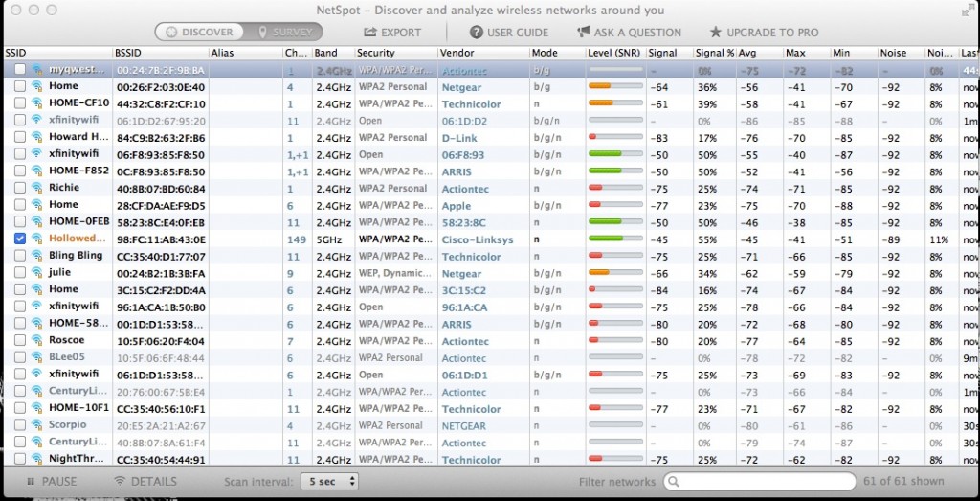Select the BSSID 00:26:F2:03:0E:40 cell
This screenshot has width=980, height=501.
(x=161, y=87)
